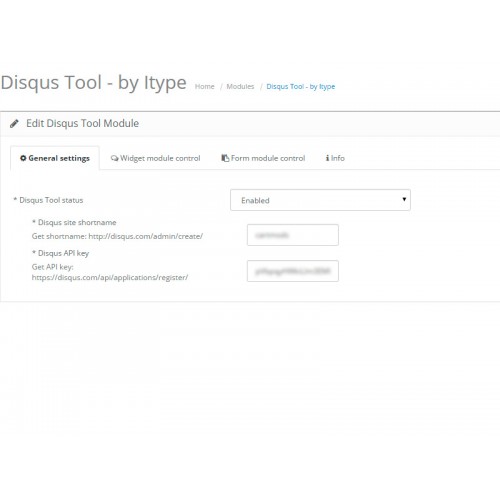Go to Modules in the breadcrumb
The image size is (500, 500).
240,87
